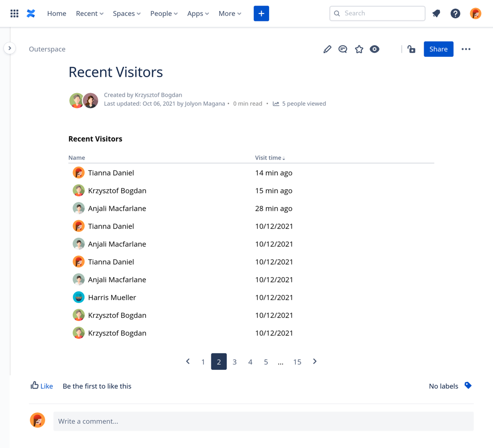Expand the collapsed left sidebar
Image resolution: width=493 pixels, height=448 pixels.
tap(9, 48)
